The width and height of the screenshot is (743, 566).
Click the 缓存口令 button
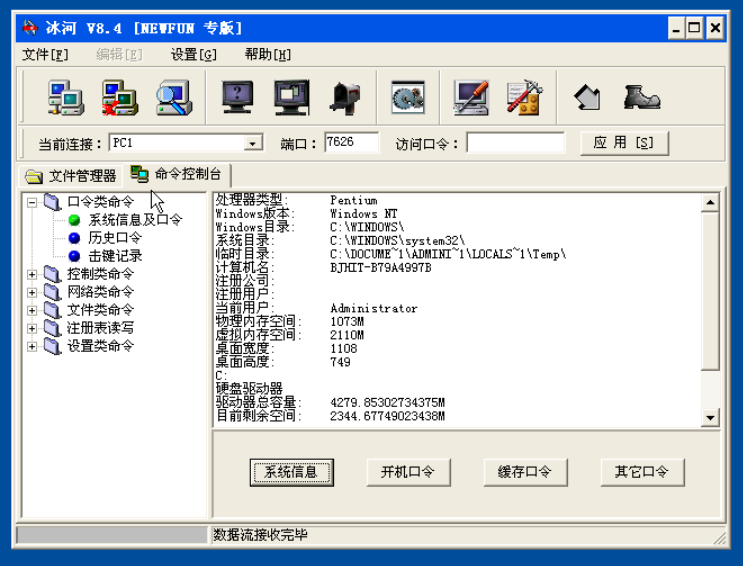coord(525,472)
